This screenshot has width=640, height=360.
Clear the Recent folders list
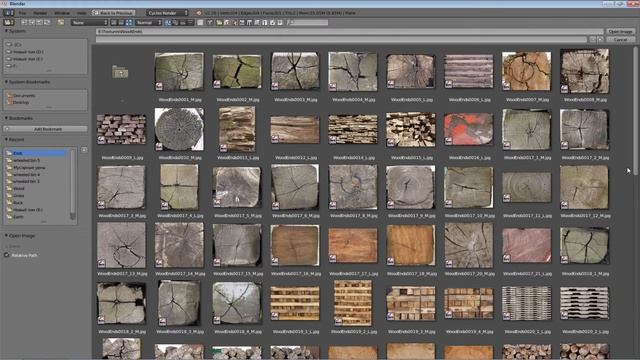[84, 150]
